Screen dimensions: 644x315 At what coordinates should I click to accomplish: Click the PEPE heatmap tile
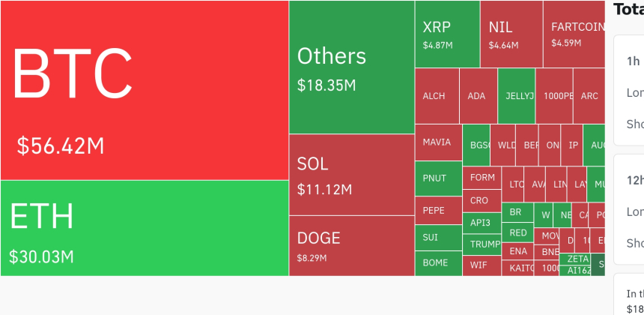438,210
